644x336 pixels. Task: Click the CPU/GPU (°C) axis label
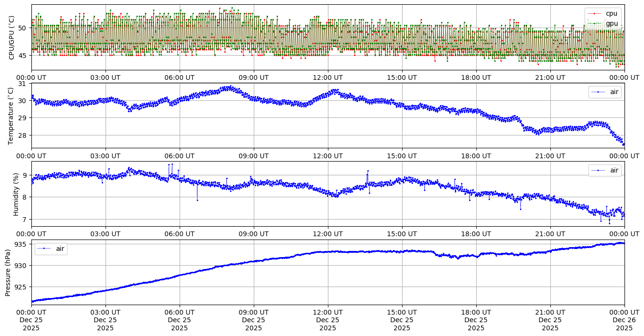point(12,38)
